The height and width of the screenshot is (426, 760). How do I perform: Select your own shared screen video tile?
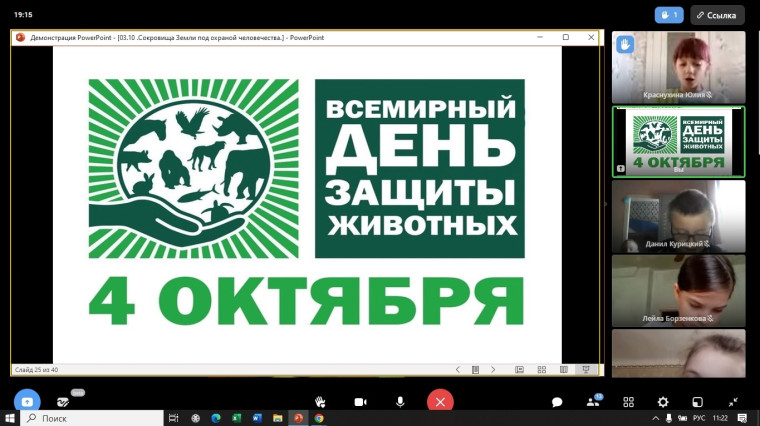point(679,142)
